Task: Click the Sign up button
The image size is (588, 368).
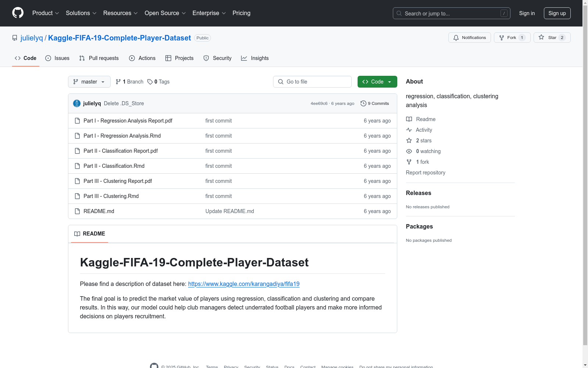Action: (x=557, y=13)
